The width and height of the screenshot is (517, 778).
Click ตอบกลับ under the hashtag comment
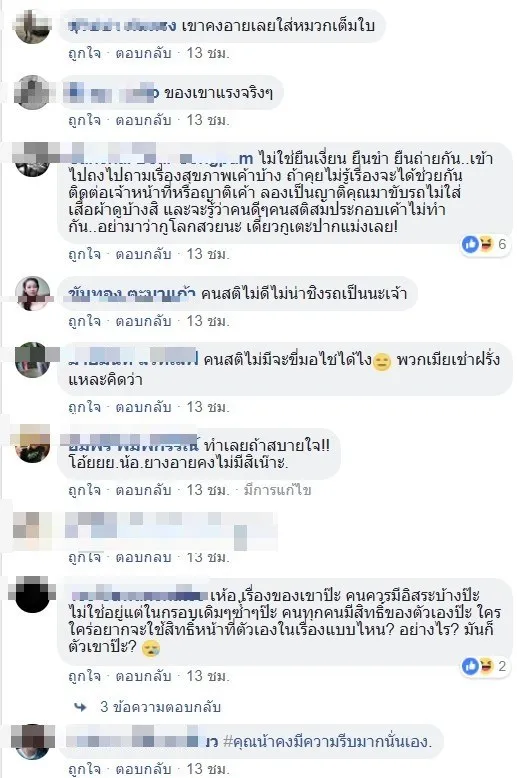pos(143,769)
